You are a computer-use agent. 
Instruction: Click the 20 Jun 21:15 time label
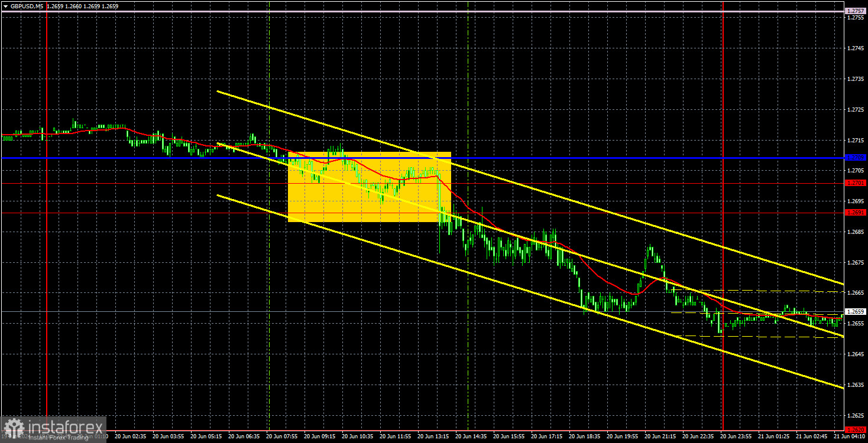click(659, 437)
